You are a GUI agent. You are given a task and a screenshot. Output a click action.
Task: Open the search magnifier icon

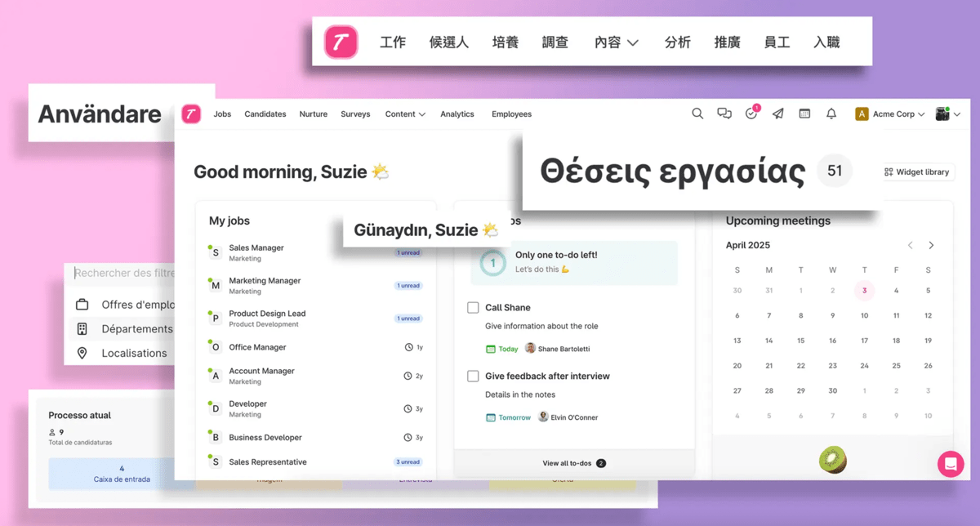(x=697, y=114)
